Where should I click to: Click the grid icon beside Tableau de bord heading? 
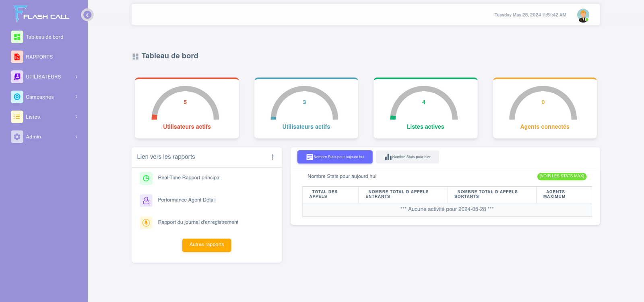tap(136, 57)
